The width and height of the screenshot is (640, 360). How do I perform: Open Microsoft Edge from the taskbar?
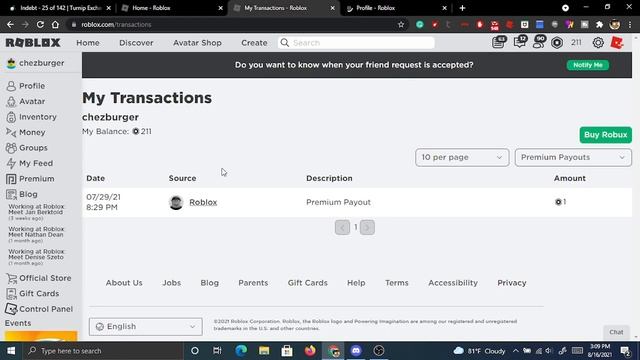(241, 351)
